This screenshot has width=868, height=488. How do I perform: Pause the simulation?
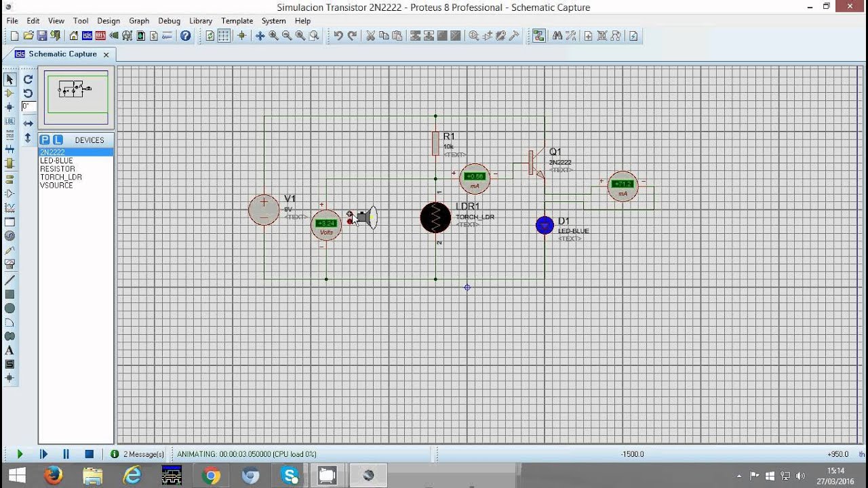coord(66,454)
